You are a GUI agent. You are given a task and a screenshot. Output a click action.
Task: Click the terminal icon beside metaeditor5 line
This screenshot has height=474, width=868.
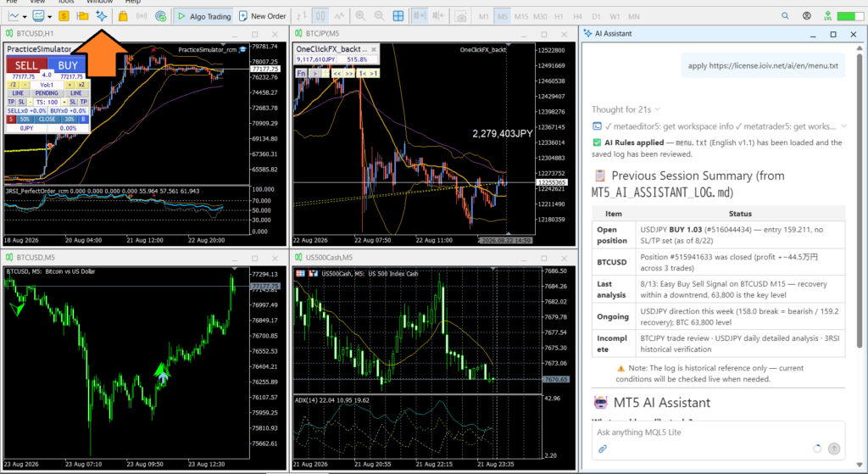(x=597, y=126)
